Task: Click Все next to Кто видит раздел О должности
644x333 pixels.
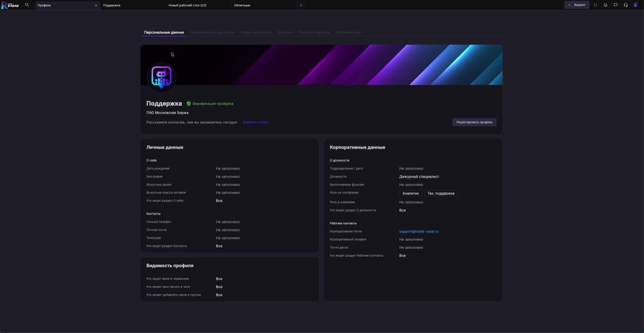Action: pyautogui.click(x=402, y=210)
